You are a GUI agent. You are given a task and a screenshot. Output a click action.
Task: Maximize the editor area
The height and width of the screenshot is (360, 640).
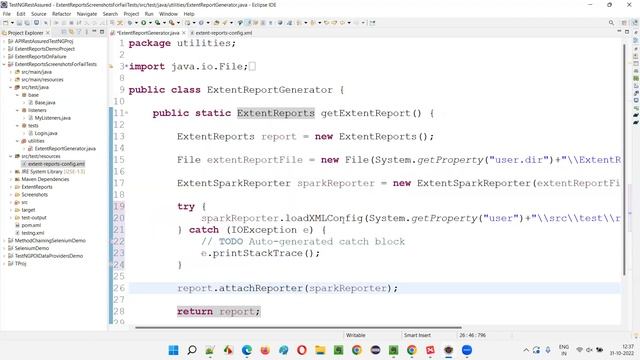[x=627, y=31]
